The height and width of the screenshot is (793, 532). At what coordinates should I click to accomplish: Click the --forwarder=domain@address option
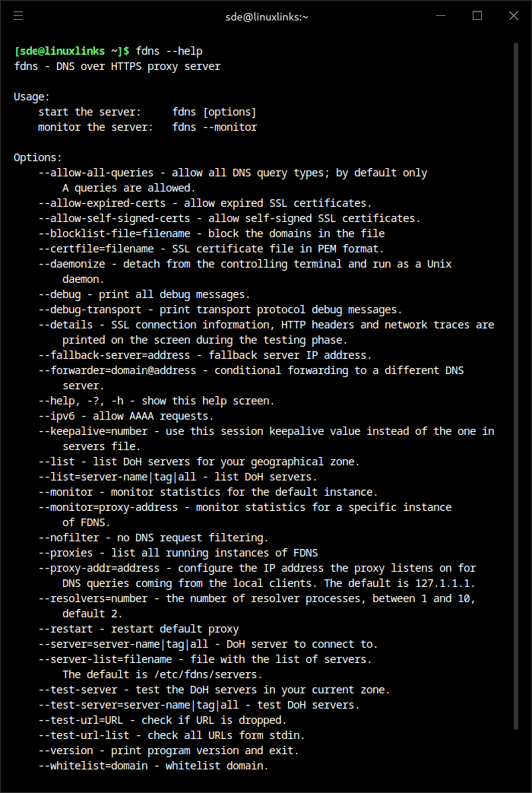click(117, 370)
